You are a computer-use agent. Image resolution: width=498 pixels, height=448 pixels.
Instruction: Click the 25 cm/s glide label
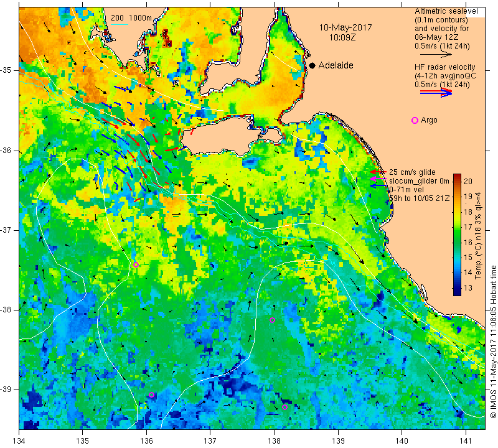tap(412, 172)
